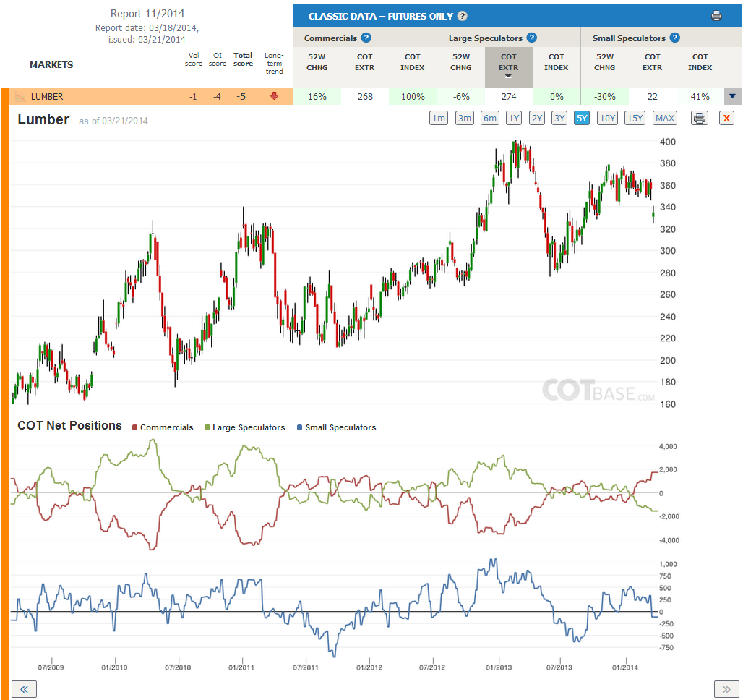Go to next chart with double-right arrow
This screenshot has width=743, height=700.
(726, 689)
